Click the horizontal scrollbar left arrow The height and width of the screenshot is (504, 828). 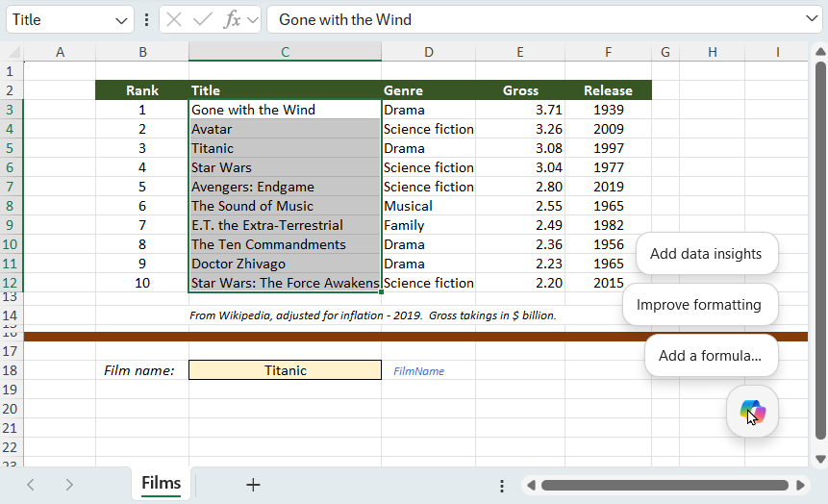531,485
